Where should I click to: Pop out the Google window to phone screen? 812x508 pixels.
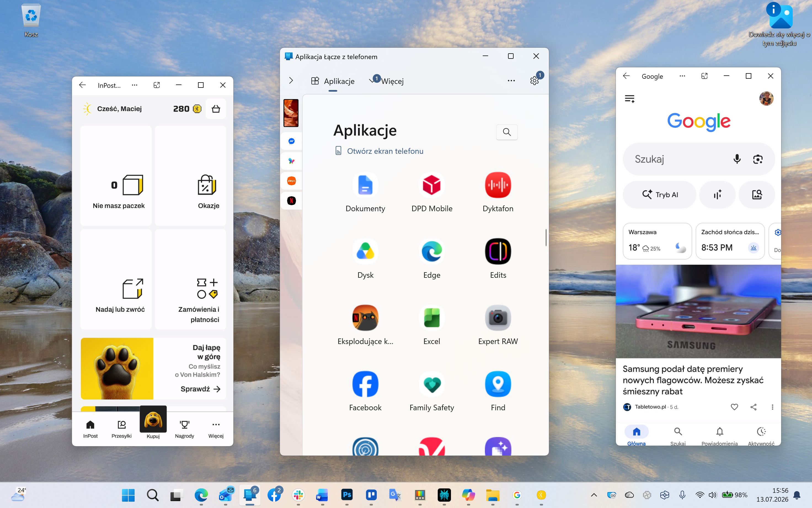(x=704, y=76)
